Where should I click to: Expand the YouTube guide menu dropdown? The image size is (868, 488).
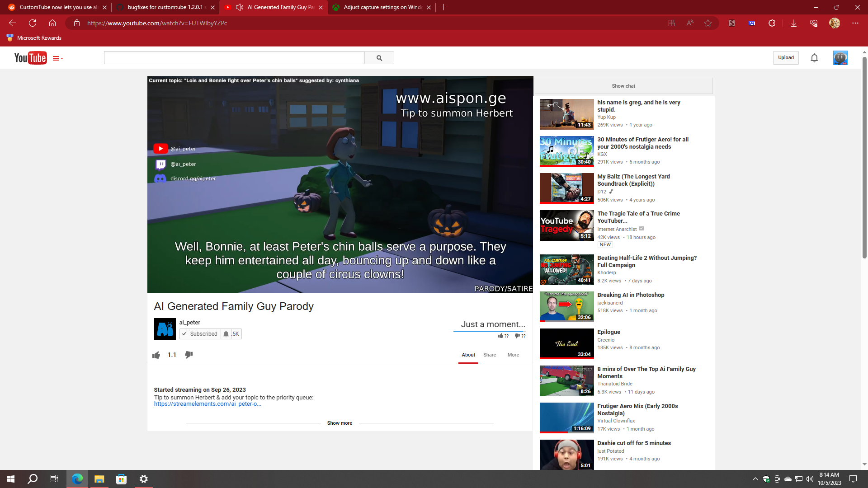coord(57,58)
